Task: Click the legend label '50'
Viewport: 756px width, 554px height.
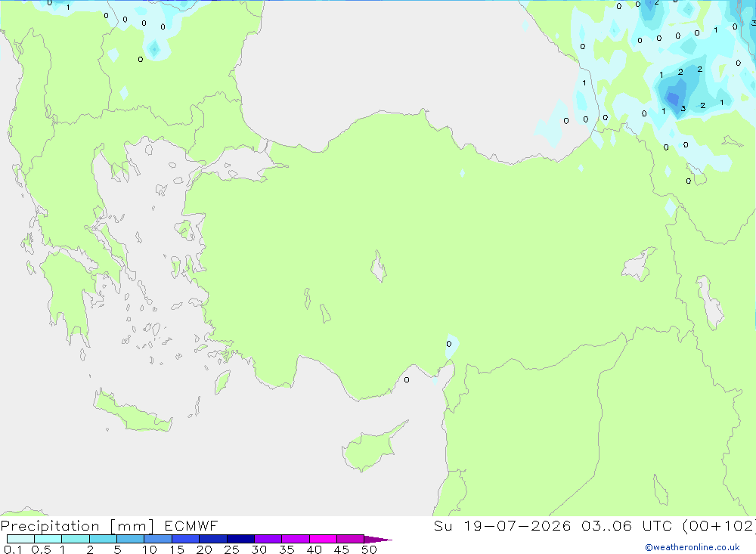Action: point(369,549)
